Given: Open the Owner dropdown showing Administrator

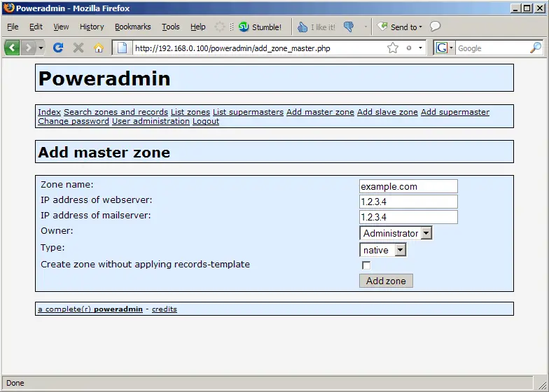Looking at the screenshot, I should click(x=396, y=233).
